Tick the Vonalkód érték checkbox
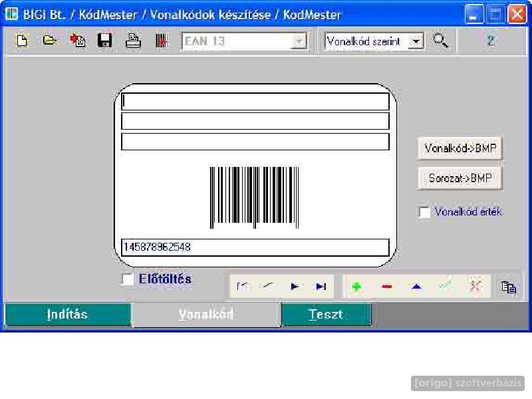 [424, 212]
